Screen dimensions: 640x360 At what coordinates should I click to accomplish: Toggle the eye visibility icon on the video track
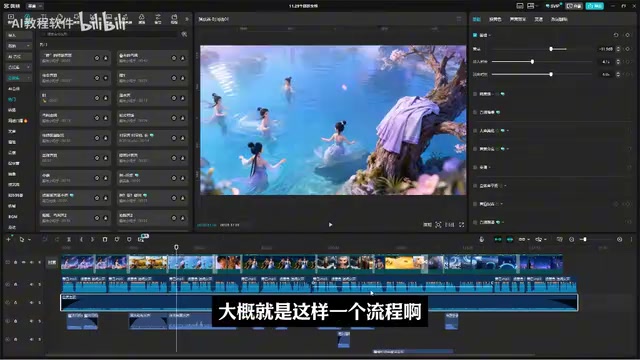point(23,262)
